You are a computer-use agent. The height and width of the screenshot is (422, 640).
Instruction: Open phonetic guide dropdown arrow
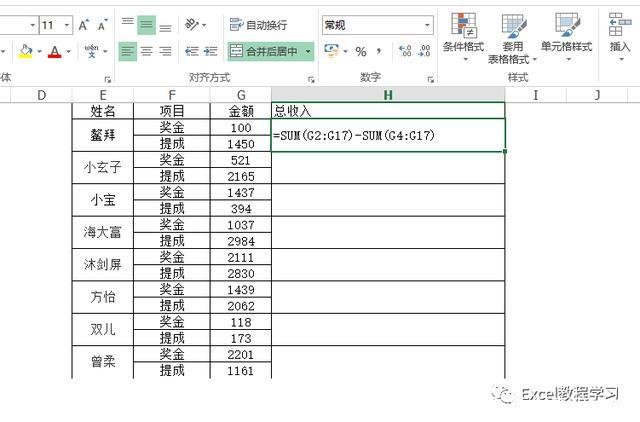point(105,51)
